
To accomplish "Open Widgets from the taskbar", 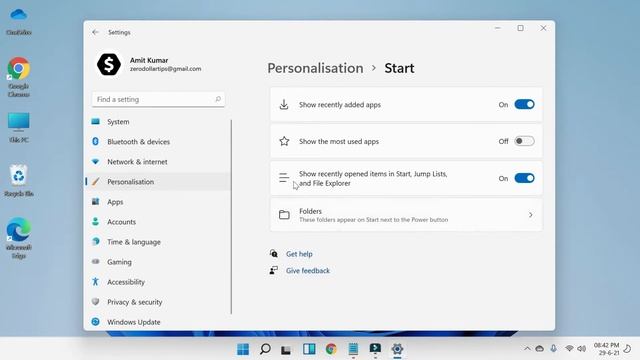I will coord(309,349).
